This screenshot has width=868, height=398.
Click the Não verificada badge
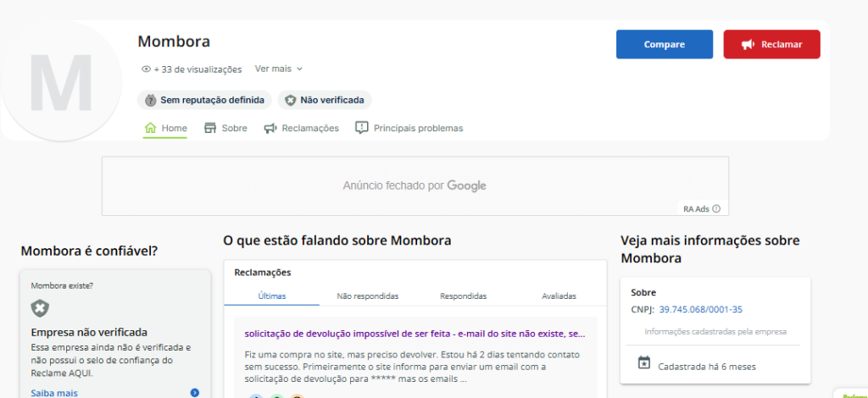click(325, 100)
